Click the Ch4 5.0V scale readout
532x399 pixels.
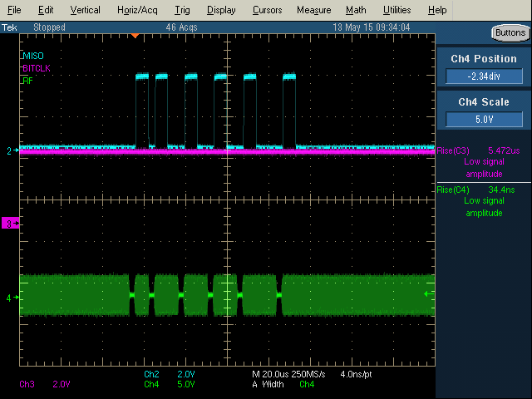pos(170,384)
